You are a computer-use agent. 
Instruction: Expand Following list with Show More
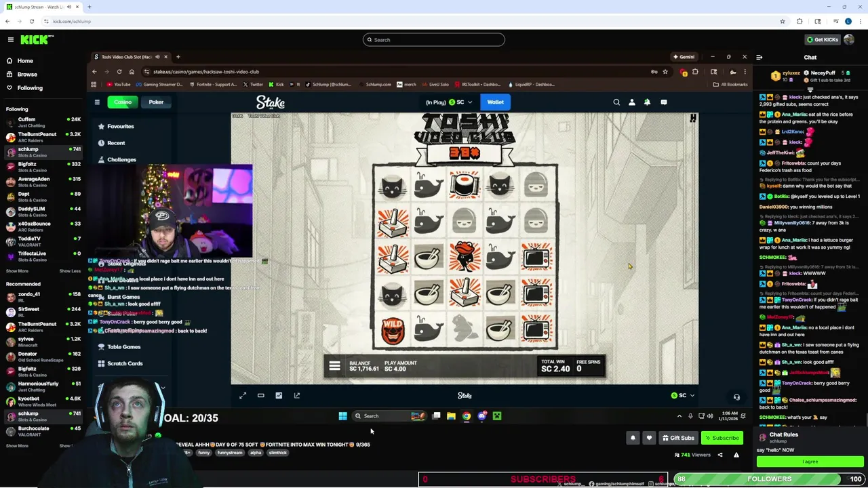pyautogui.click(x=17, y=271)
